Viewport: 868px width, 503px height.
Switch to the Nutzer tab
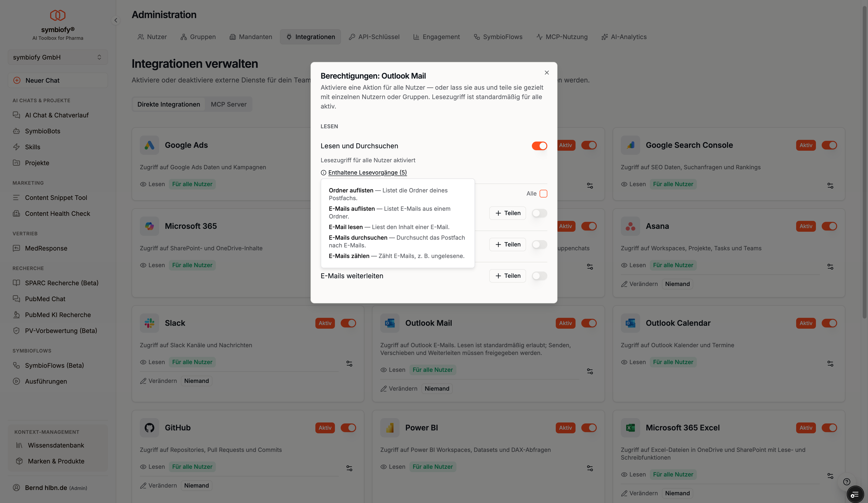tap(152, 37)
